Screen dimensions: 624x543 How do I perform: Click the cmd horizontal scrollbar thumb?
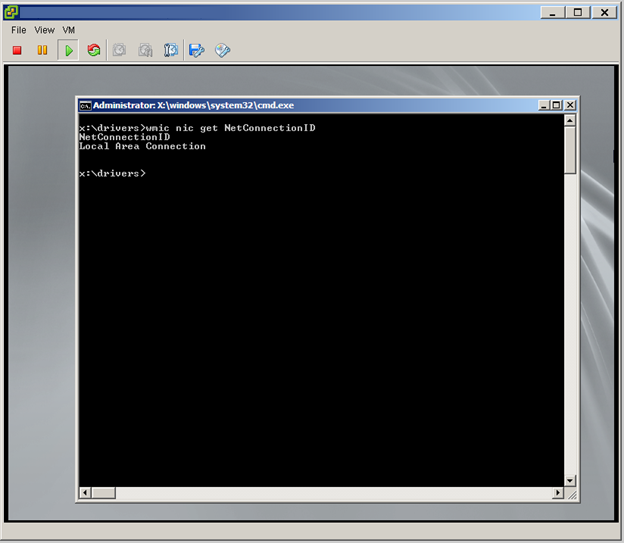point(103,493)
